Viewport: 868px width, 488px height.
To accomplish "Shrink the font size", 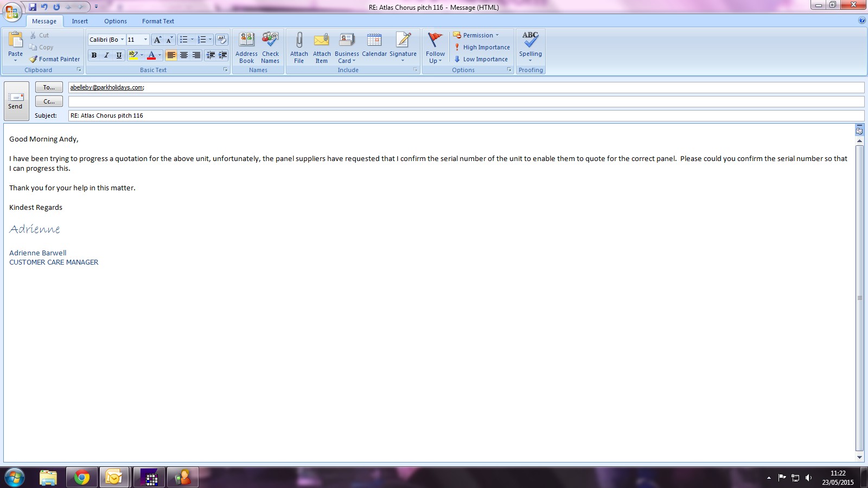I will pyautogui.click(x=169, y=40).
